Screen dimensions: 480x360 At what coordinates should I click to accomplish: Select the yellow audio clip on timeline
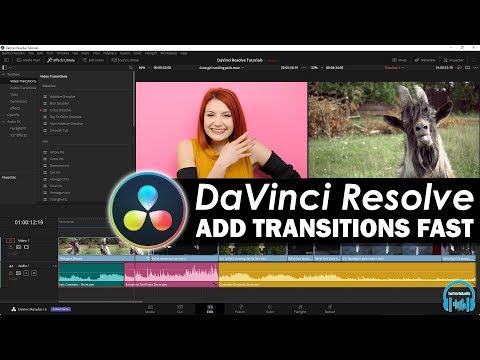(347, 275)
